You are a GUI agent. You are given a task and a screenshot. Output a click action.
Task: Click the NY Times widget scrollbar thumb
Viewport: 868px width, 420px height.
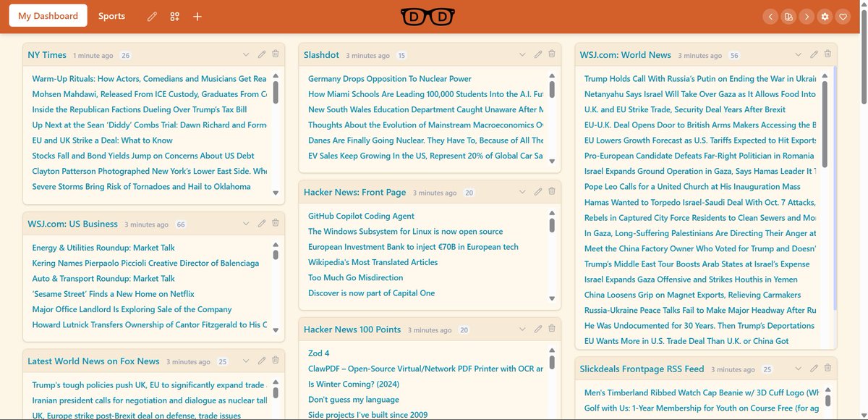pyautogui.click(x=276, y=93)
